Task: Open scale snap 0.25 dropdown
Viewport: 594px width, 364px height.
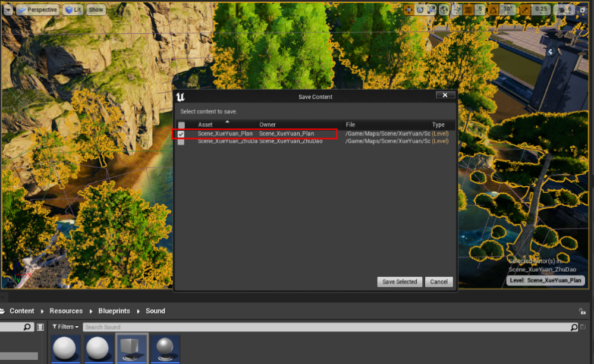Action: click(541, 10)
